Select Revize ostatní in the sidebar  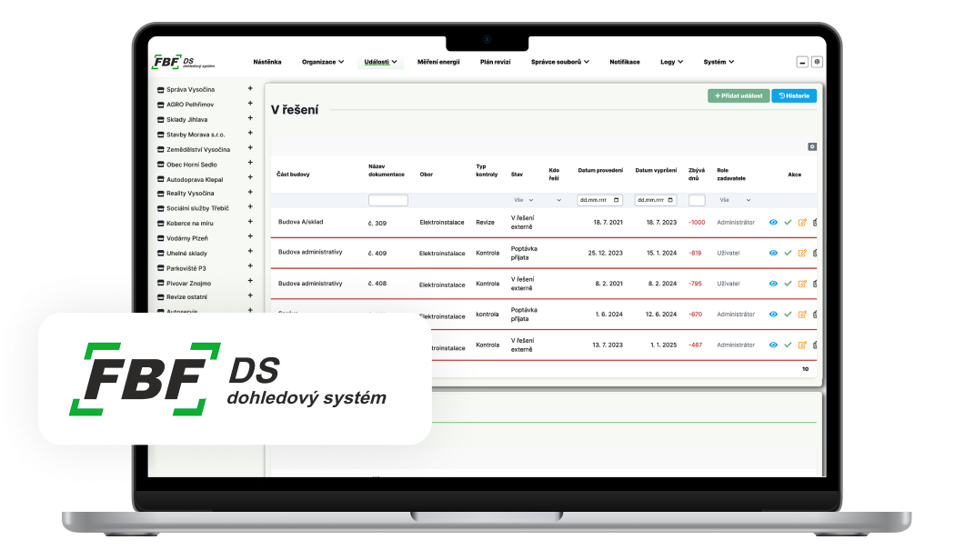pyautogui.click(x=186, y=297)
